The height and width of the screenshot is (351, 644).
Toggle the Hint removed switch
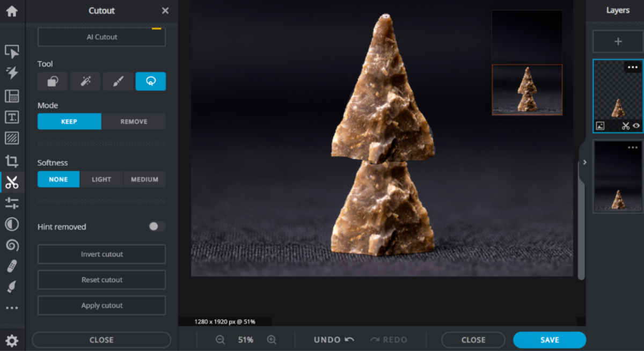click(157, 226)
